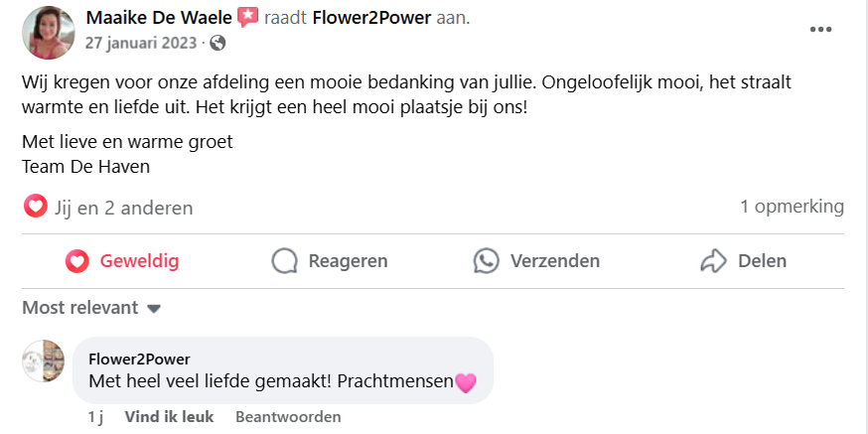Open Flower2Power commenter avatar

point(44,362)
